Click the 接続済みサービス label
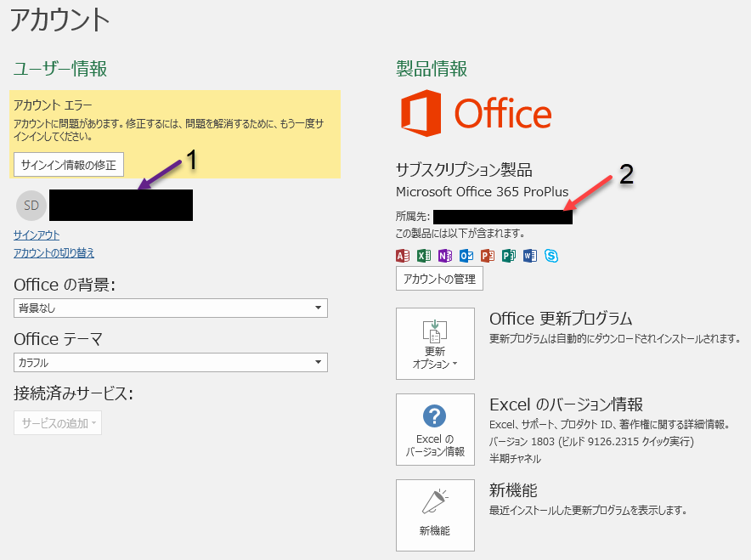Image resolution: width=751 pixels, height=560 pixels. pos(73,393)
